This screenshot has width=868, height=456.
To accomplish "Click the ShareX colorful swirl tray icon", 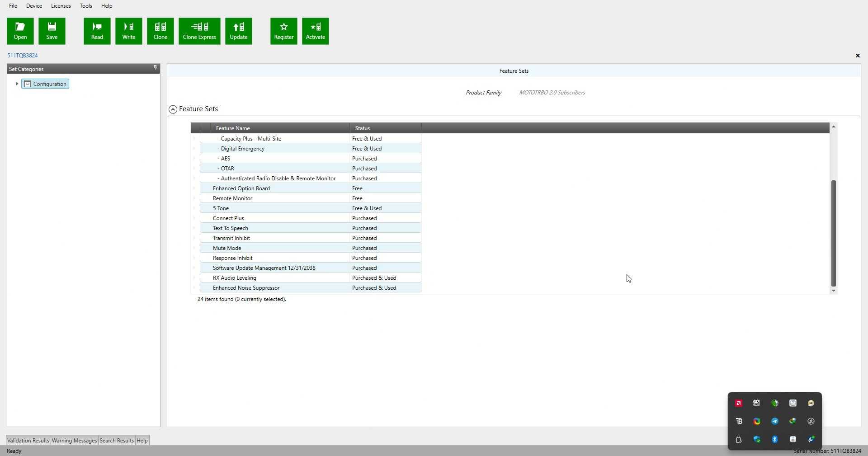I will (757, 421).
